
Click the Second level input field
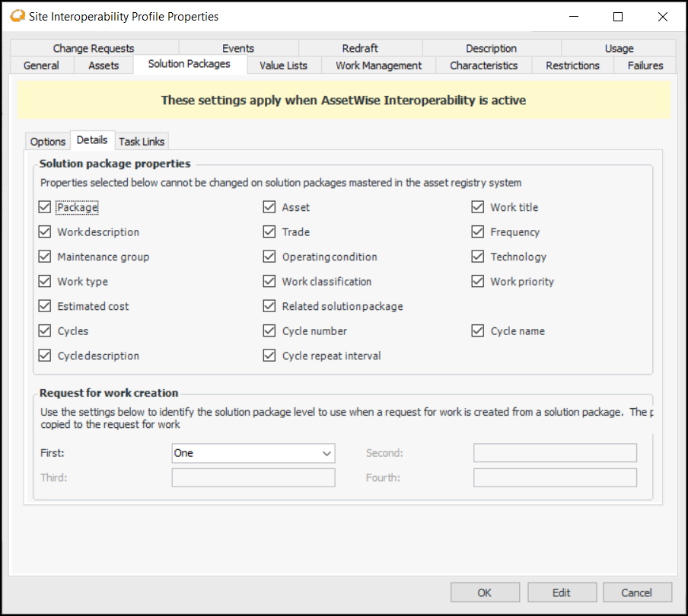[555, 453]
